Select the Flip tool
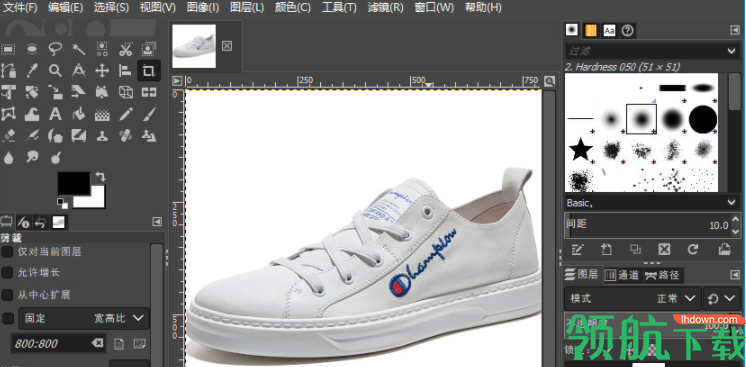This screenshot has width=746, height=367. click(x=148, y=92)
